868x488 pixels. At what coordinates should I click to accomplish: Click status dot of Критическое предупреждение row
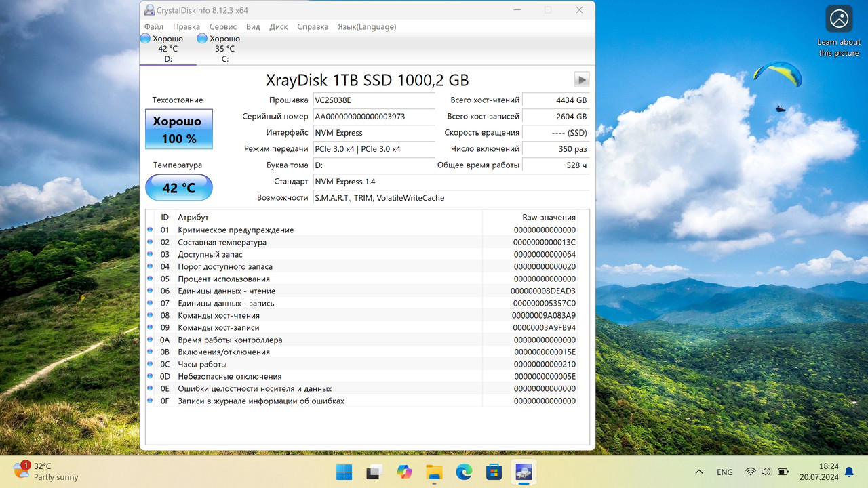150,230
